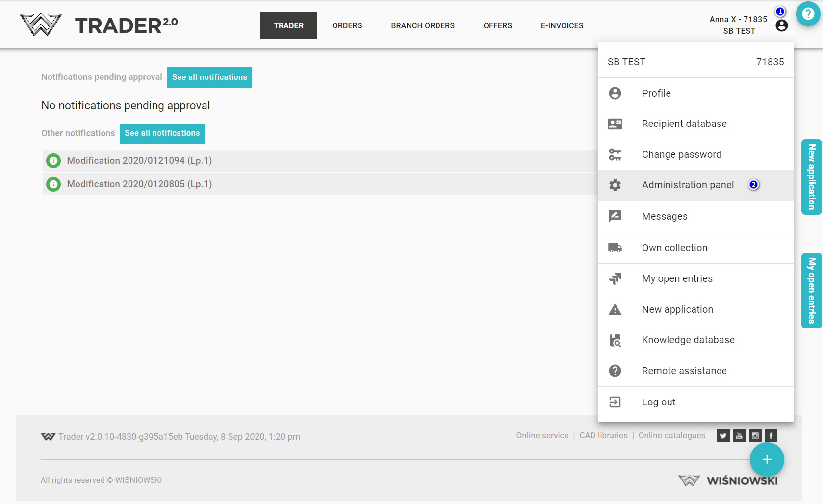Screen dimensions: 823x504
Task: Click the YouTube social icon
Action: 739,435
